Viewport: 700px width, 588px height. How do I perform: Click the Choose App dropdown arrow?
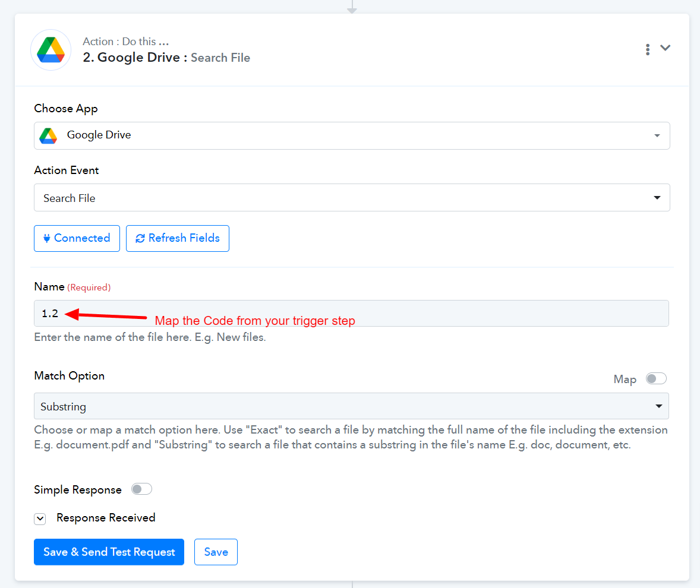coord(657,135)
